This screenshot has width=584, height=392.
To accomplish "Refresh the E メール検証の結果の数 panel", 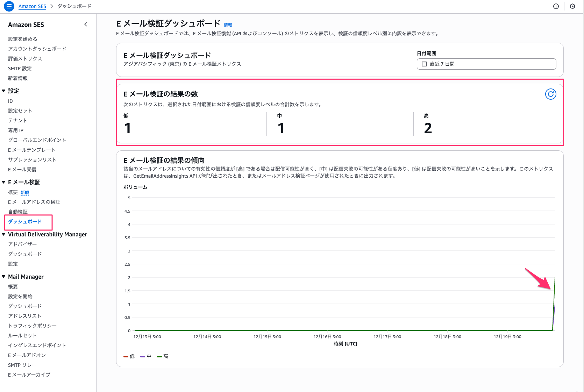I will pos(550,94).
